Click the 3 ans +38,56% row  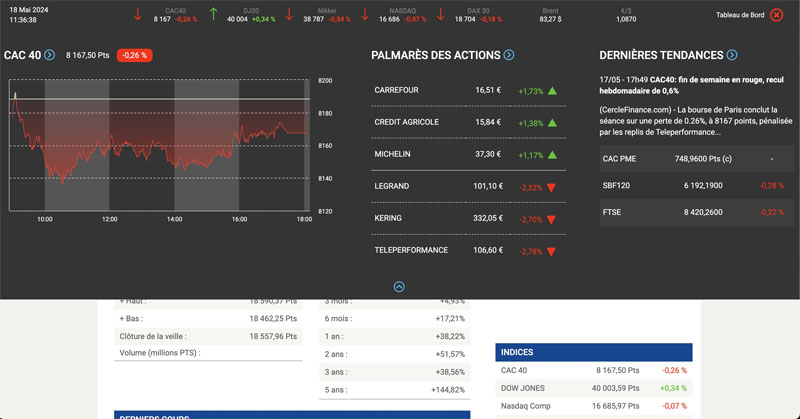pos(394,372)
